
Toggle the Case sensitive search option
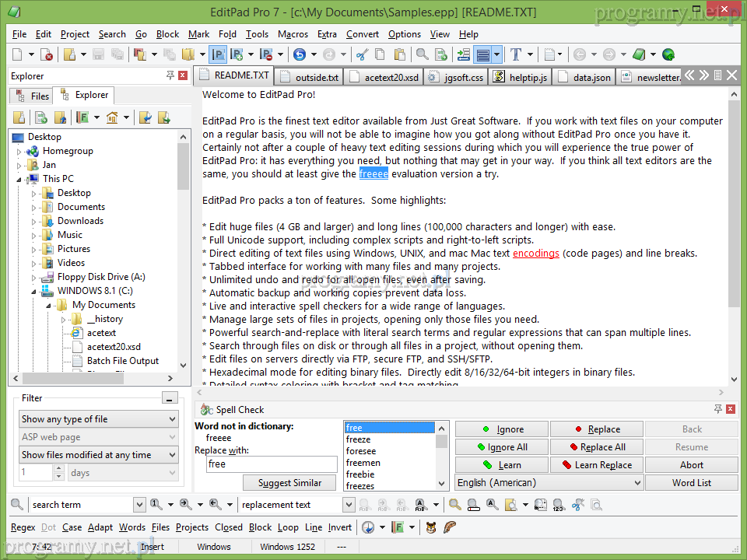click(x=72, y=527)
